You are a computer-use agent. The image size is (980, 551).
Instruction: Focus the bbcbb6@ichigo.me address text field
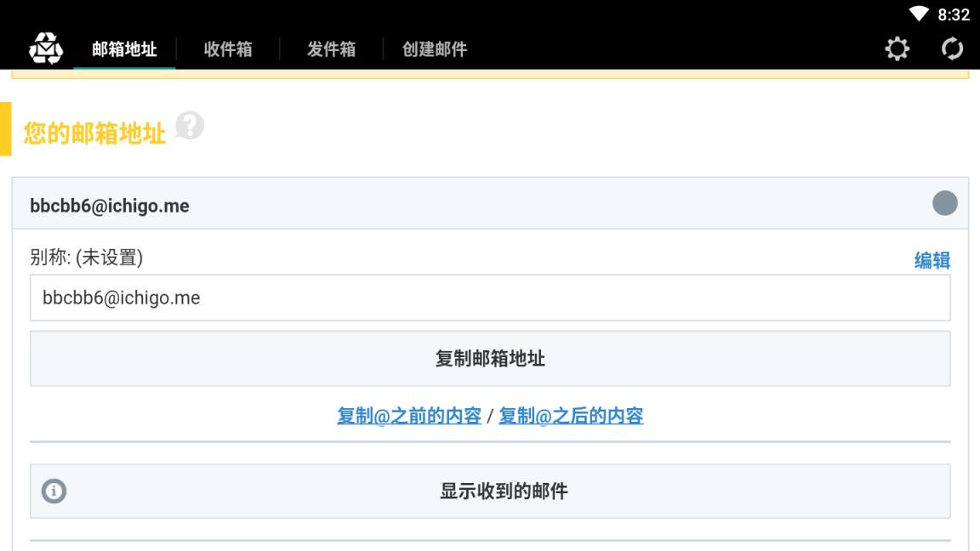click(x=490, y=298)
